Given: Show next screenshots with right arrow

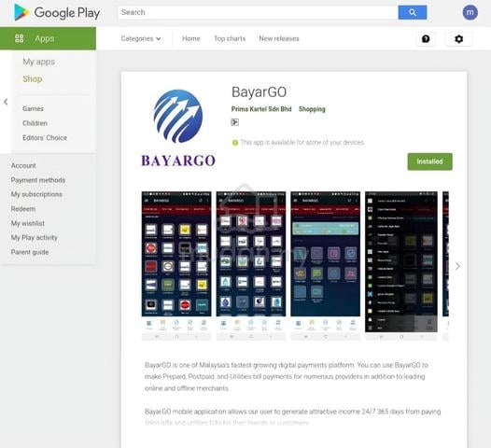Looking at the screenshot, I should [x=457, y=266].
